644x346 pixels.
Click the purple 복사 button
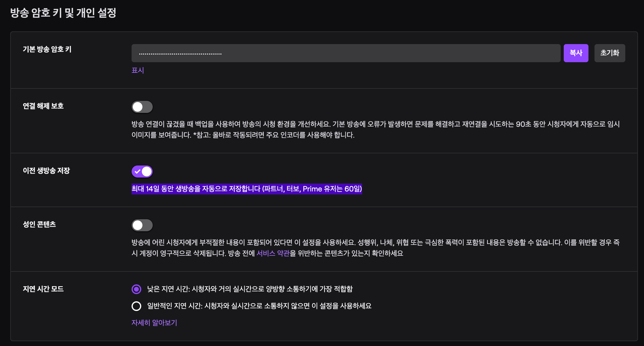tap(575, 53)
